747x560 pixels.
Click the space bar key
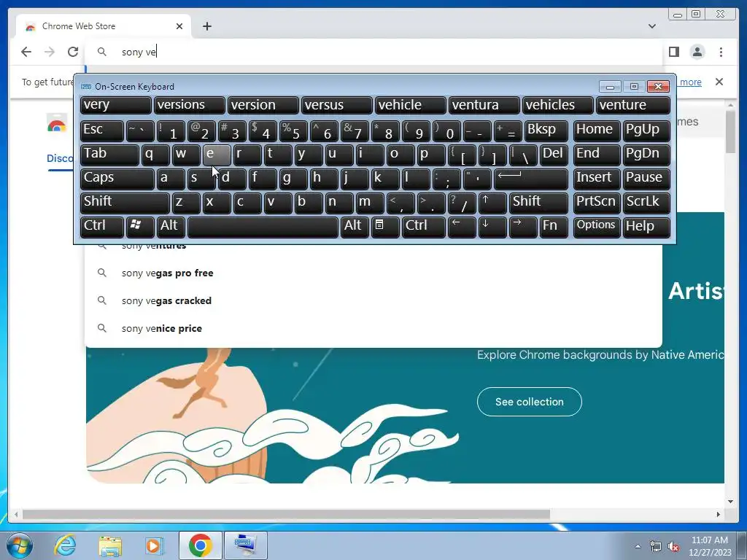point(263,227)
